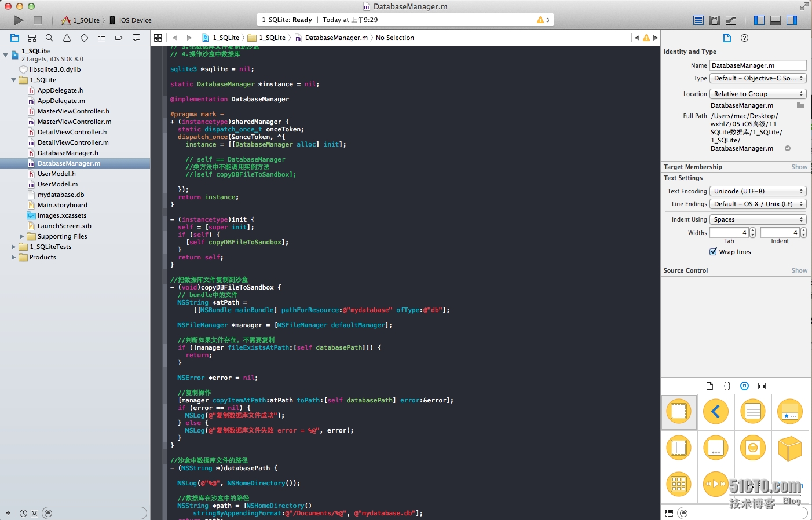Show the Project navigator
Screen dimensions: 812x520
coord(15,38)
